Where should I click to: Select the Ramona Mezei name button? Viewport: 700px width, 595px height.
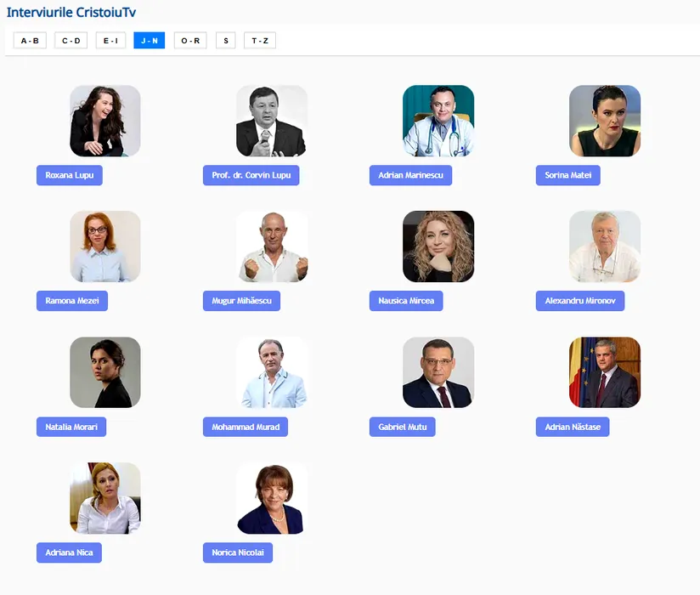72,301
